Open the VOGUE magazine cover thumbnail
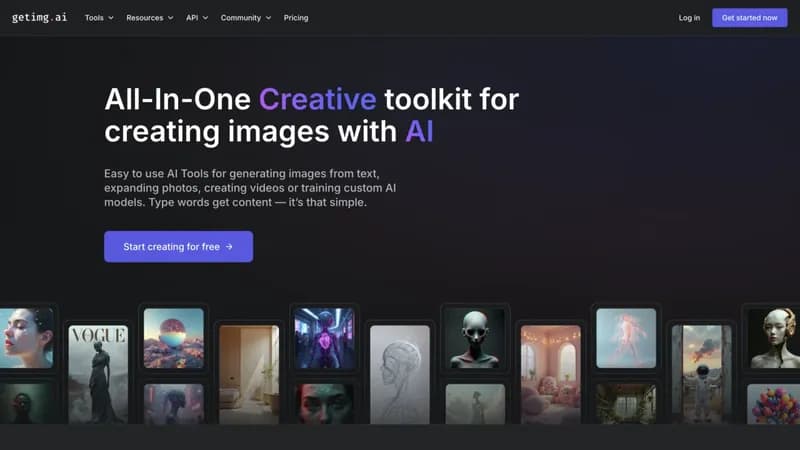 coord(98,374)
